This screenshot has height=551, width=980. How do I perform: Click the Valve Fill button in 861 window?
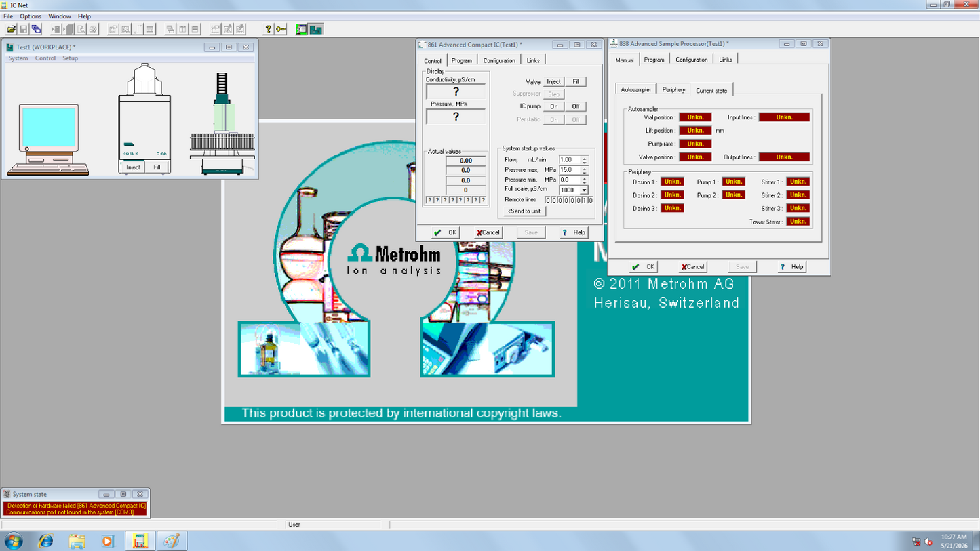[576, 81]
